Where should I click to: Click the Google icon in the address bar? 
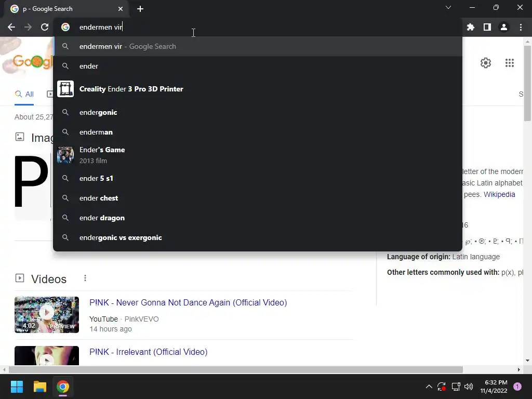coord(65,27)
